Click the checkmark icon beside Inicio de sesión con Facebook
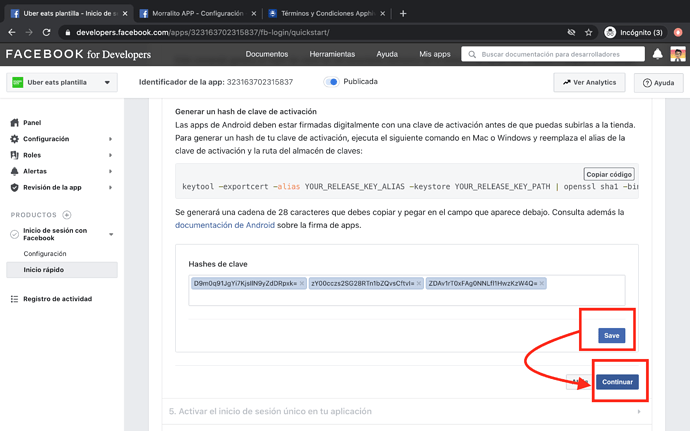Image resolution: width=690 pixels, height=431 pixels. tap(15, 234)
